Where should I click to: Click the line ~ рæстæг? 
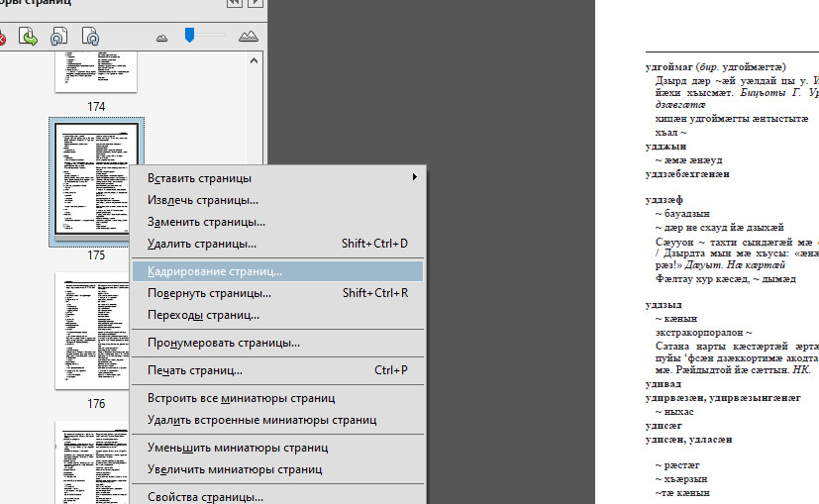677,464
